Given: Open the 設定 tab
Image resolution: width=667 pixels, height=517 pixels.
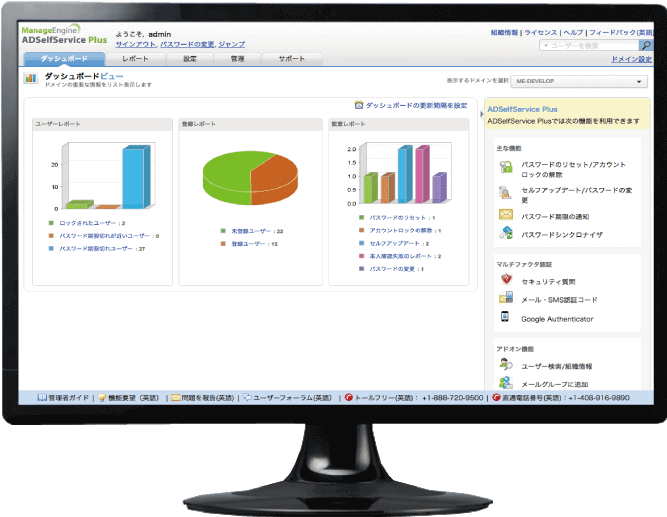Looking at the screenshot, I should 190,59.
